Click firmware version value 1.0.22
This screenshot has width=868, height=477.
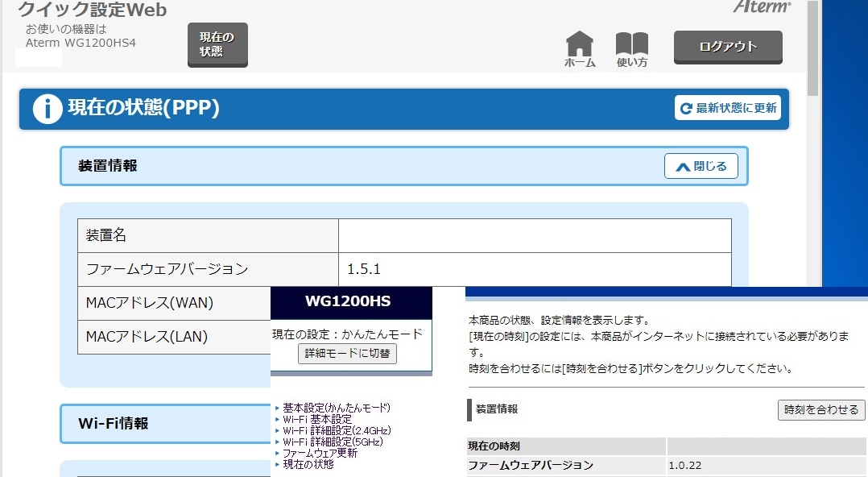(684, 466)
